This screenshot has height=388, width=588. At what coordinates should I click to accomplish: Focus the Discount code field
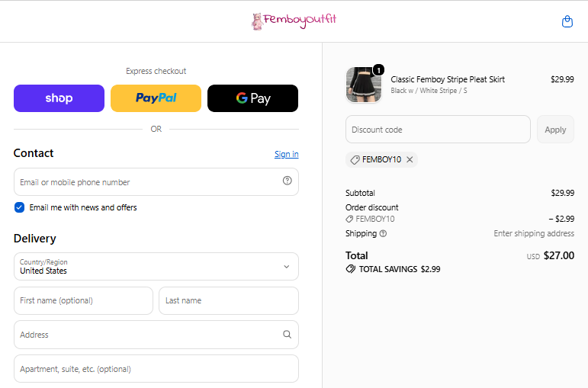click(x=438, y=130)
